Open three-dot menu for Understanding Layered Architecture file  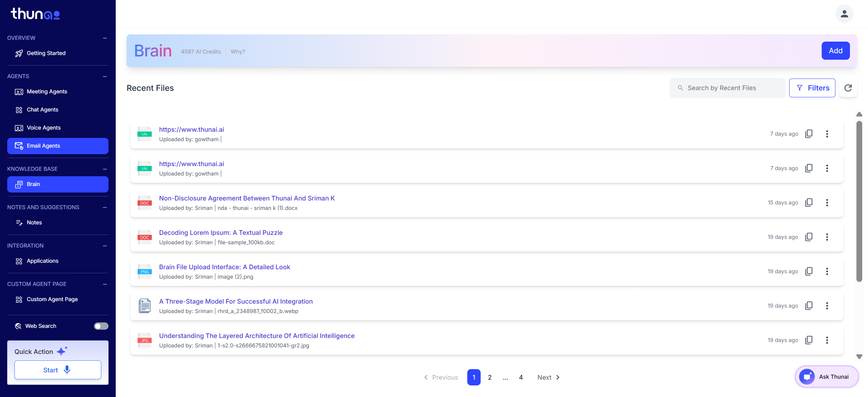click(x=827, y=340)
